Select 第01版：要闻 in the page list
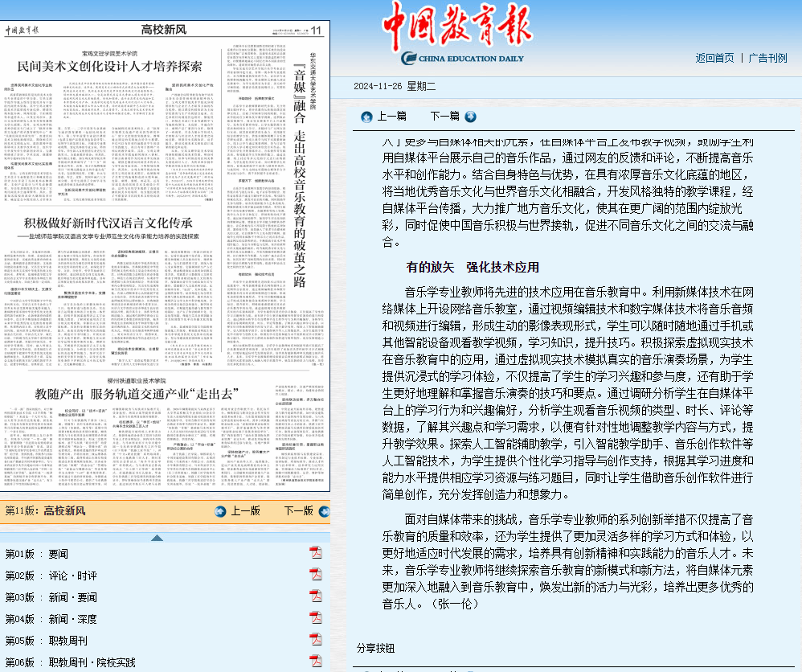Screen dimensions: 802x672 [x=37, y=554]
